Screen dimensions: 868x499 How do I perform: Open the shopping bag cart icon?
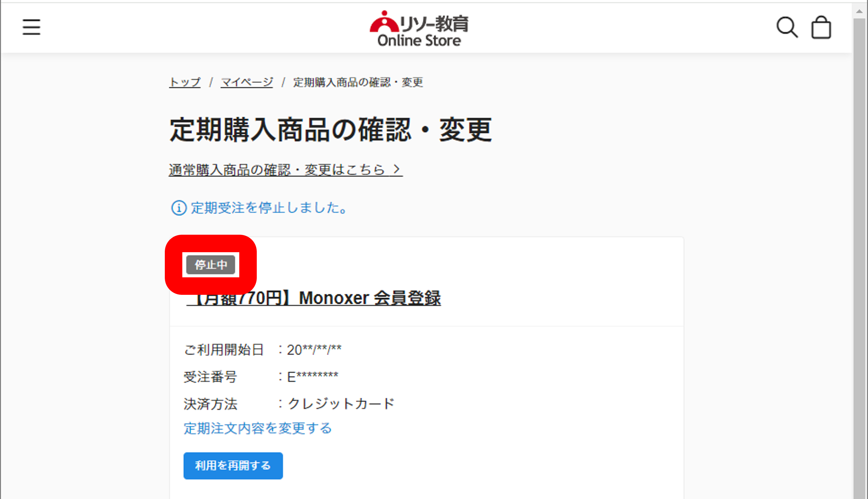coord(821,27)
